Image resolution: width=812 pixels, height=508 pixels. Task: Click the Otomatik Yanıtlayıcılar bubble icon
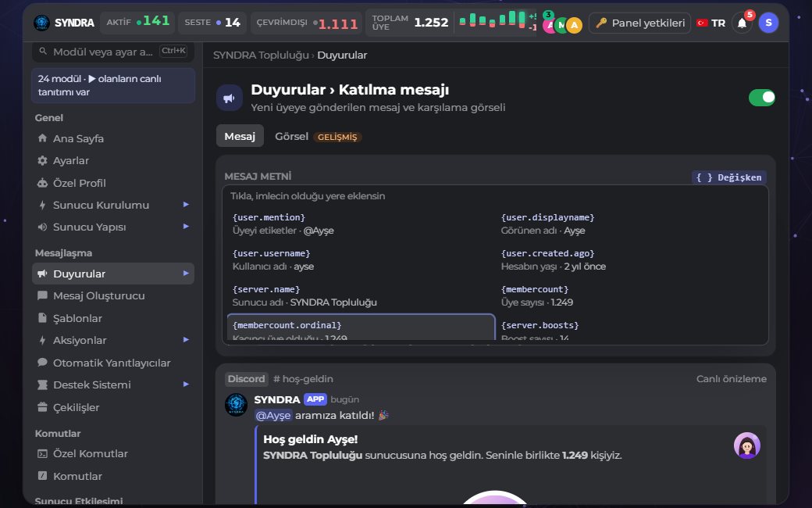click(x=42, y=363)
